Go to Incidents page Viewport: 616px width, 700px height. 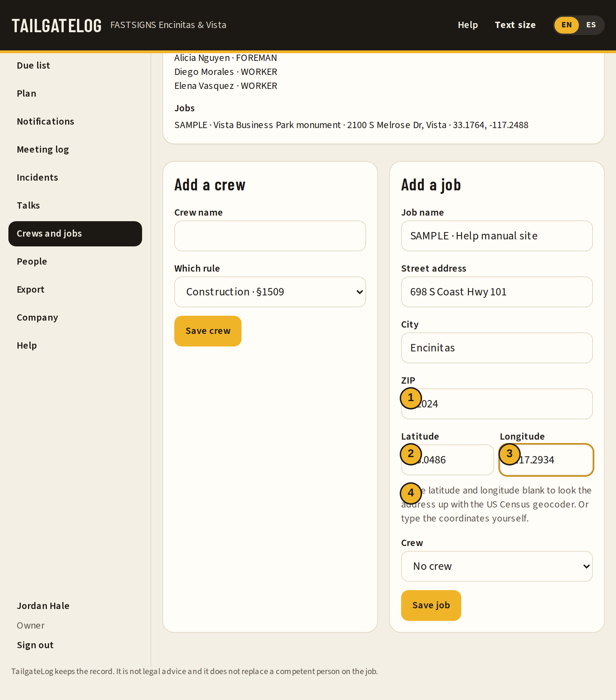pyautogui.click(x=75, y=177)
